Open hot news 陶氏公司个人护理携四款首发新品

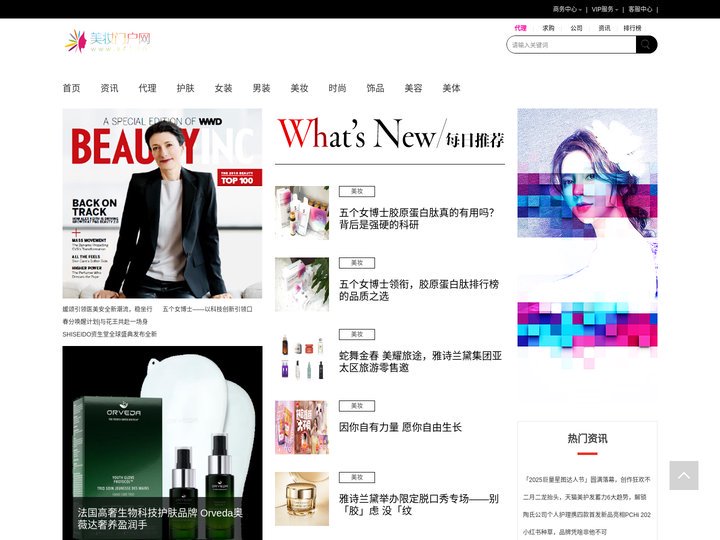[x=587, y=515]
